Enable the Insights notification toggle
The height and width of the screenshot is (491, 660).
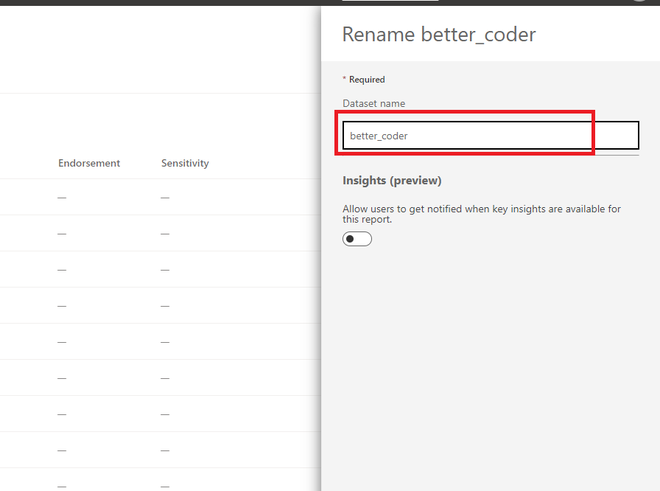tap(357, 239)
